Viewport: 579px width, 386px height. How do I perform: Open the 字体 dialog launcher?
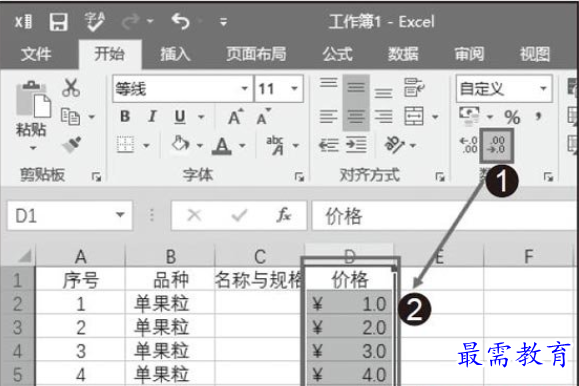pos(299,177)
